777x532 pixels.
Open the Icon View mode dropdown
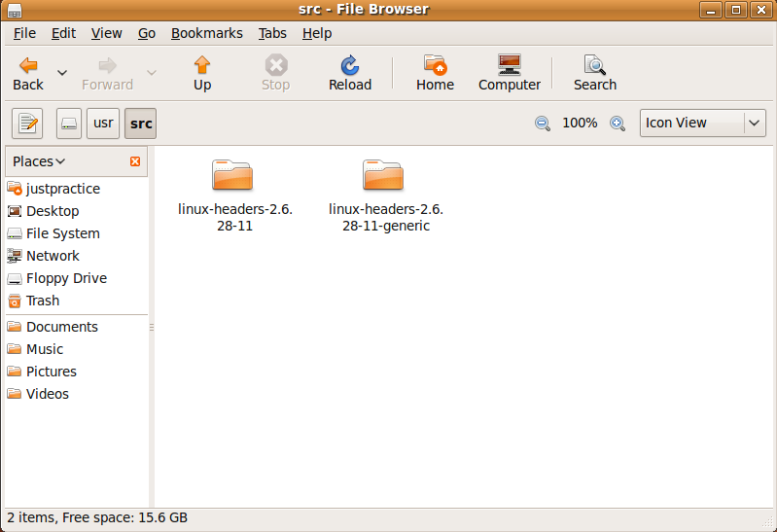703,123
